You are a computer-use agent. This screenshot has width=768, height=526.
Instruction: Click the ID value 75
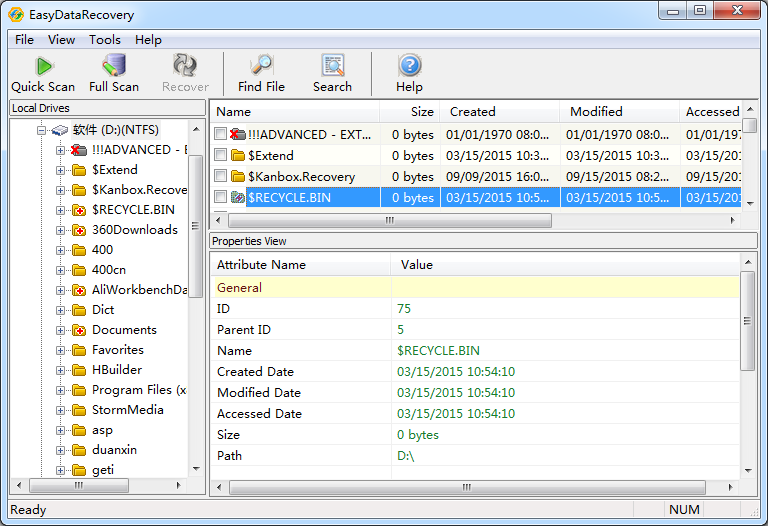pyautogui.click(x=404, y=309)
